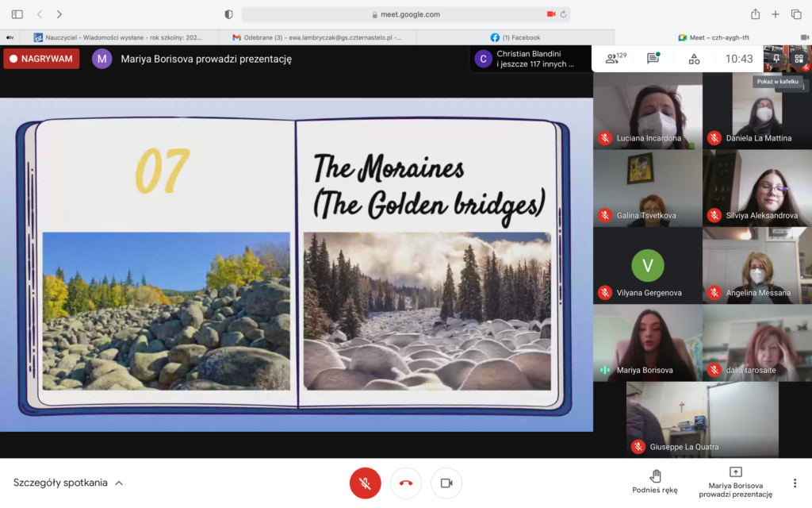The height and width of the screenshot is (508, 812).
Task: Open the Activities shapes icon
Action: click(694, 59)
